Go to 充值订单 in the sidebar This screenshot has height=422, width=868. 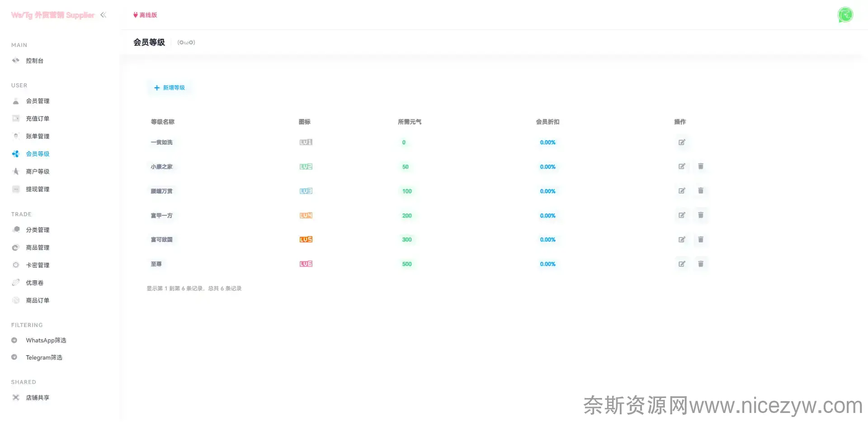tap(38, 119)
